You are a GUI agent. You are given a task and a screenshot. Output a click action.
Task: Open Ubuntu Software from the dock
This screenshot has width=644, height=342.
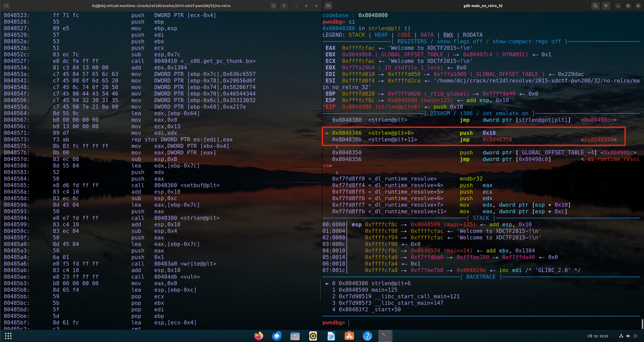tap(349, 336)
